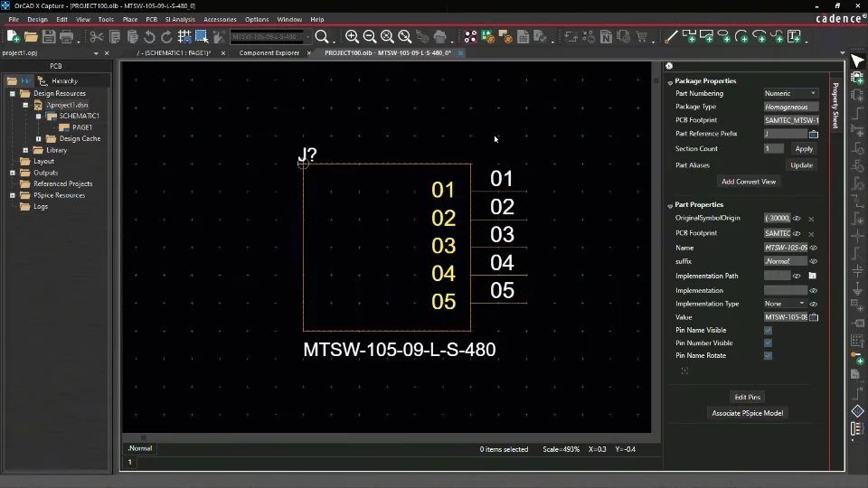This screenshot has height=488, width=868.
Task: Click the Edit Pins button
Action: tap(748, 398)
